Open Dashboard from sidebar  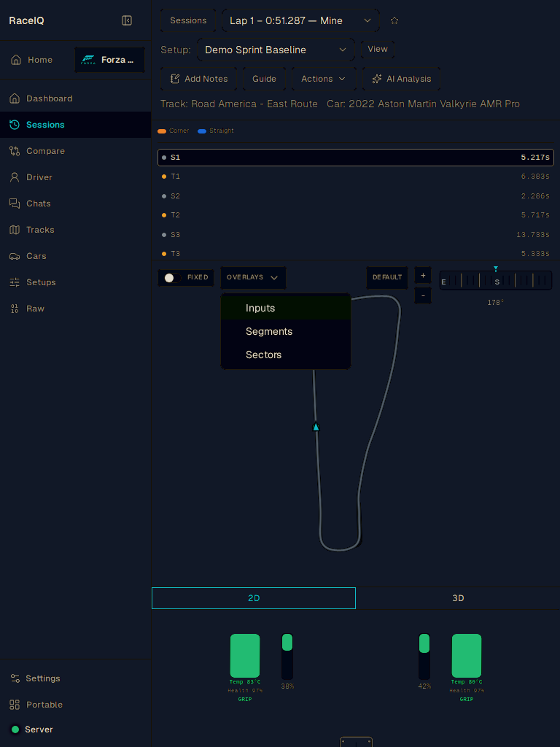click(x=75, y=98)
